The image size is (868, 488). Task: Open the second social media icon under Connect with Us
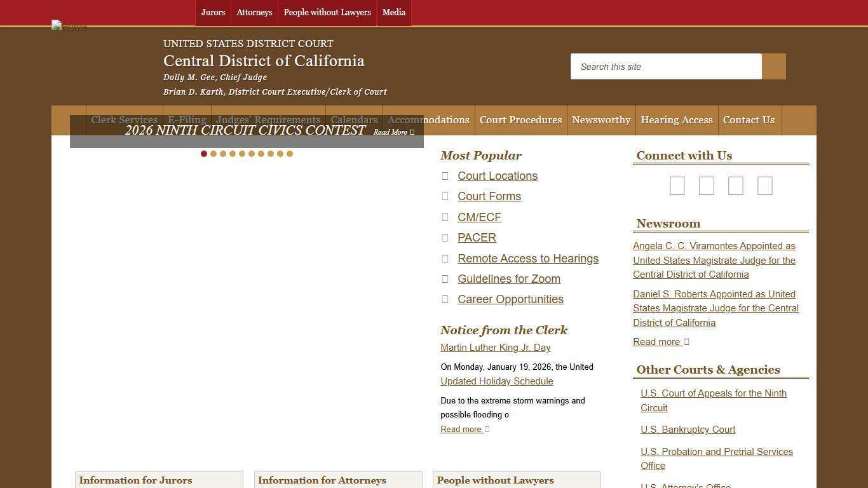pos(706,186)
